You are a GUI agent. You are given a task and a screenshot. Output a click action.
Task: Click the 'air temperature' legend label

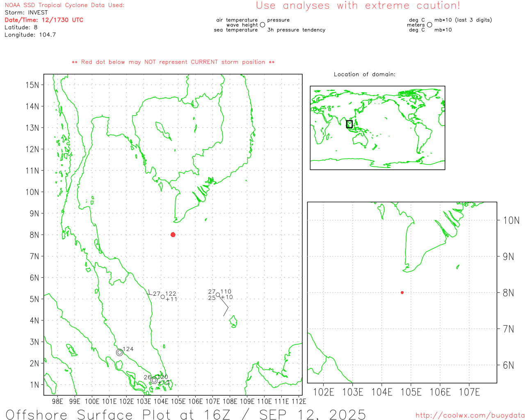pos(237,20)
